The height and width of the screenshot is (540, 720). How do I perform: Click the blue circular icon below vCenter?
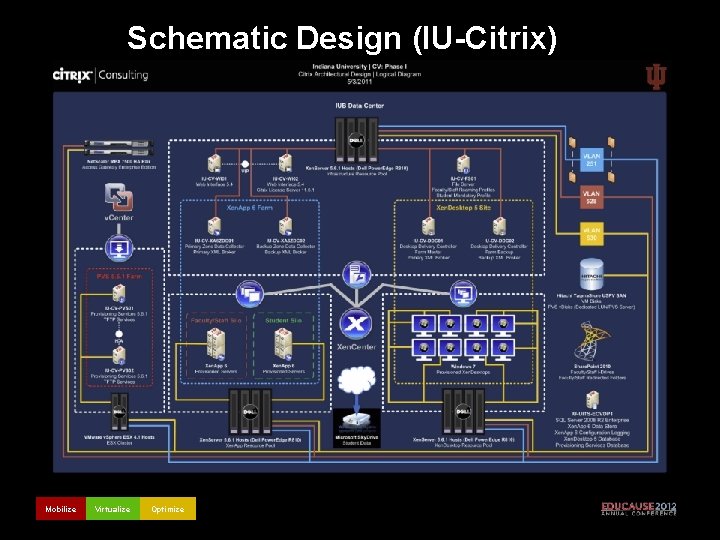(x=119, y=248)
